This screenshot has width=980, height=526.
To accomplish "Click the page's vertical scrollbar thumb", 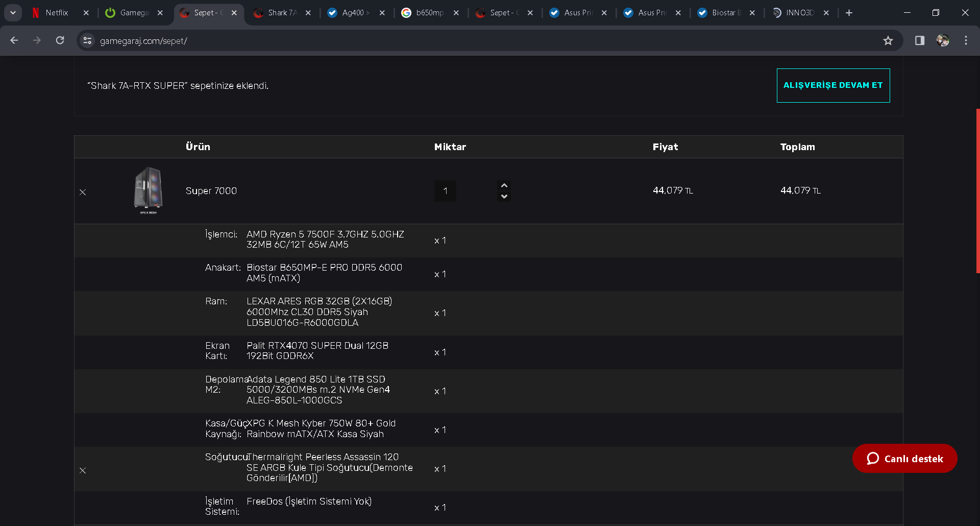I will coord(978,191).
